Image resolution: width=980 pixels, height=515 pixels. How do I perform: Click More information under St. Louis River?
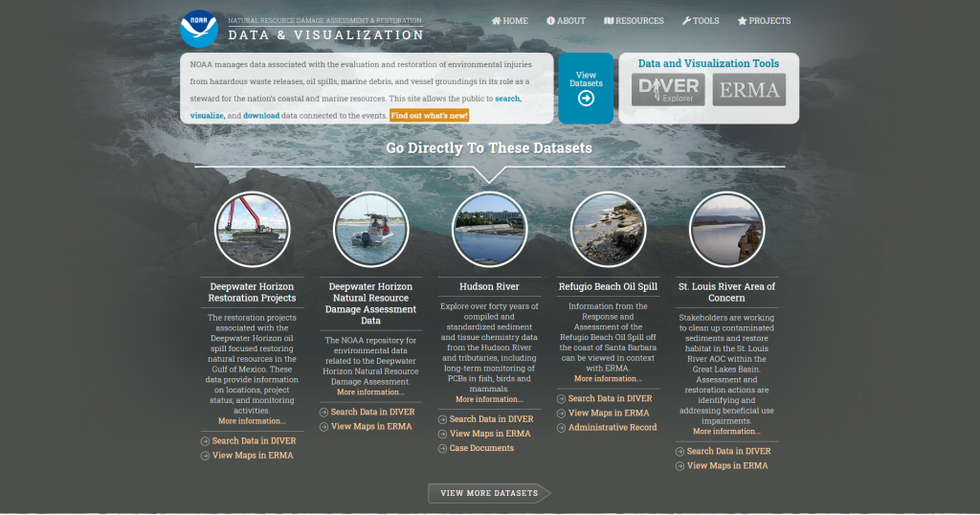pyautogui.click(x=727, y=432)
